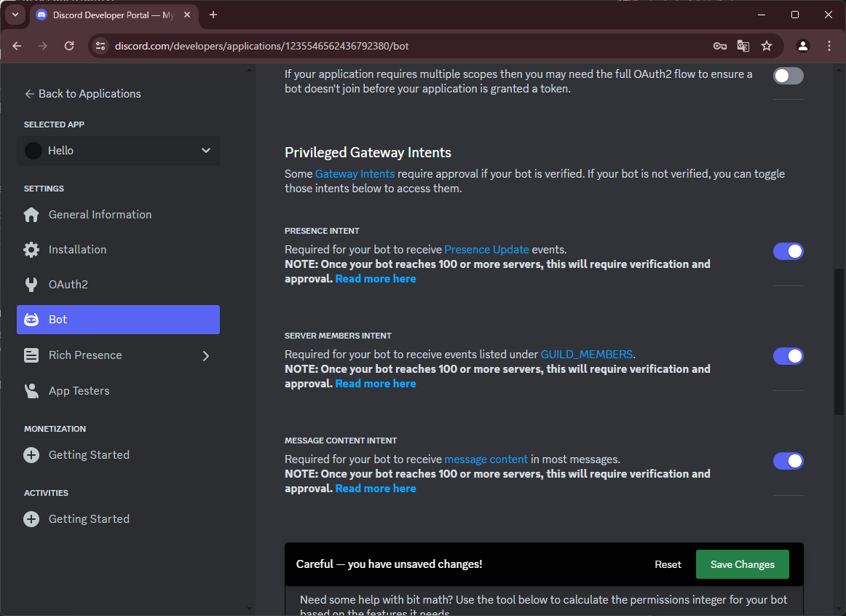Turn off the Server Members Intent toggle
Image resolution: width=846 pixels, height=616 pixels.
pyautogui.click(x=788, y=356)
